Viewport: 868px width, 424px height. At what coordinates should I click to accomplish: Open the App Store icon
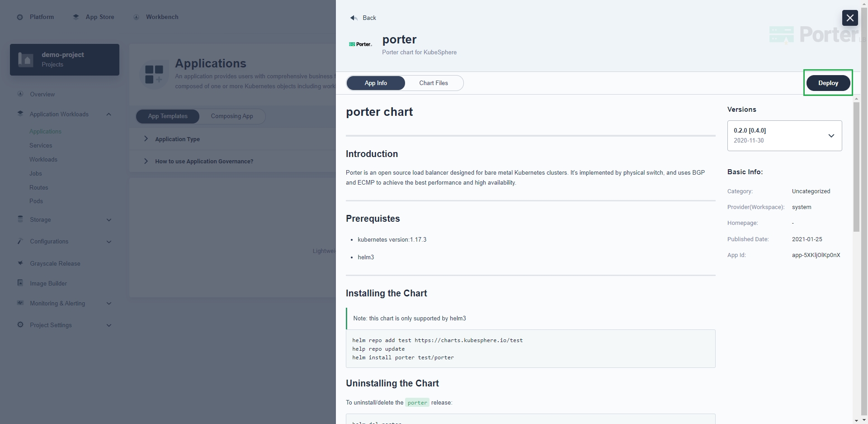coord(76,17)
